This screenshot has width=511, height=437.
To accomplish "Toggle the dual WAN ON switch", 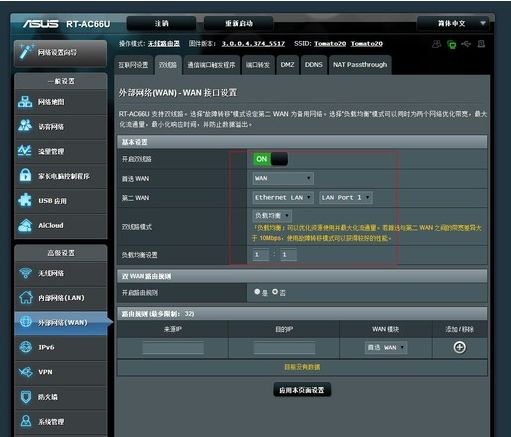I will (x=270, y=159).
